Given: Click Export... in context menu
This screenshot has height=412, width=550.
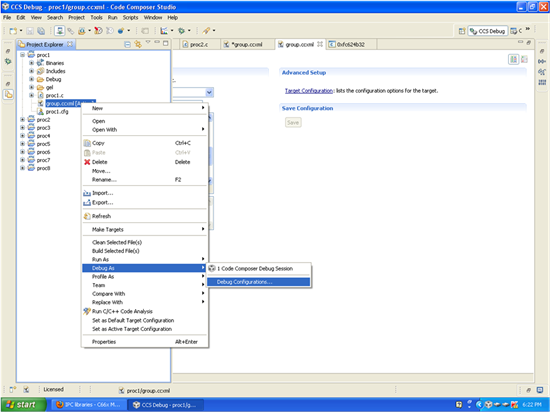Looking at the screenshot, I should [144, 203].
